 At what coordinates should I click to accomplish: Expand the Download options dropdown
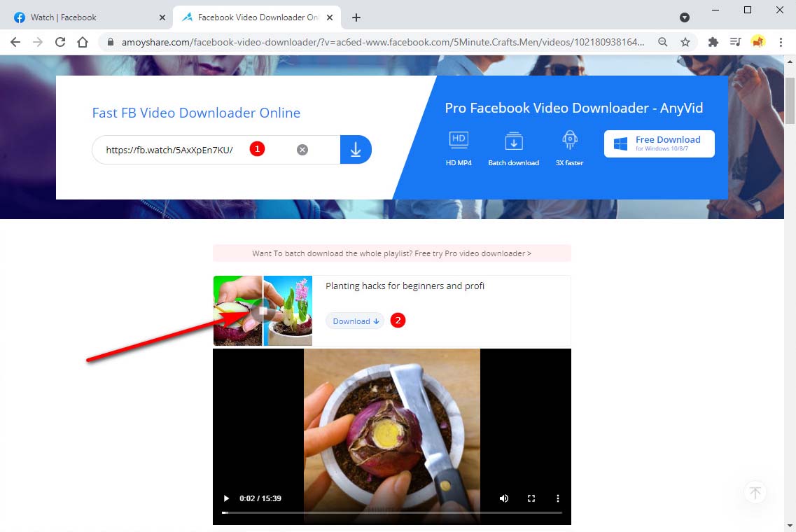pos(356,321)
